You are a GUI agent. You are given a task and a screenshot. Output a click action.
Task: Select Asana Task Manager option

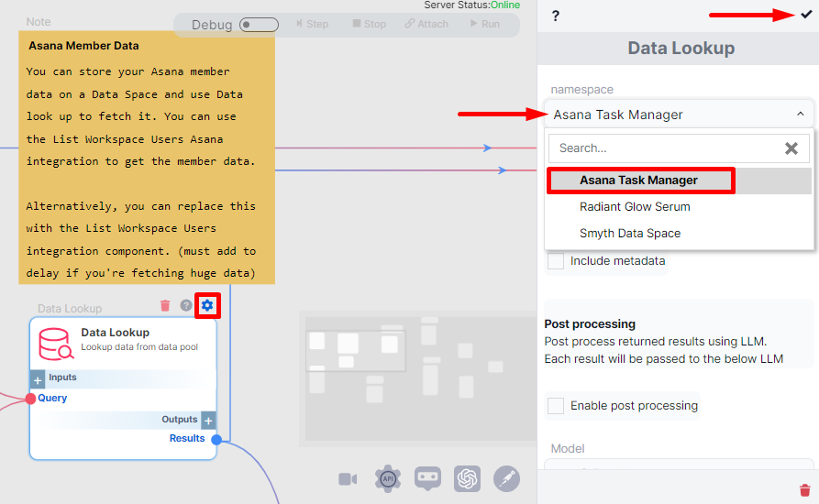click(679, 181)
